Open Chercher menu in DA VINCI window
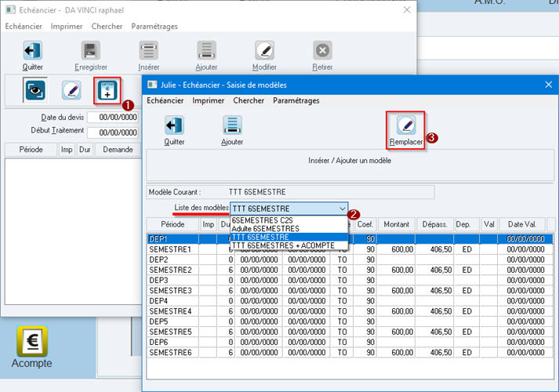The height and width of the screenshot is (392, 559). (107, 27)
